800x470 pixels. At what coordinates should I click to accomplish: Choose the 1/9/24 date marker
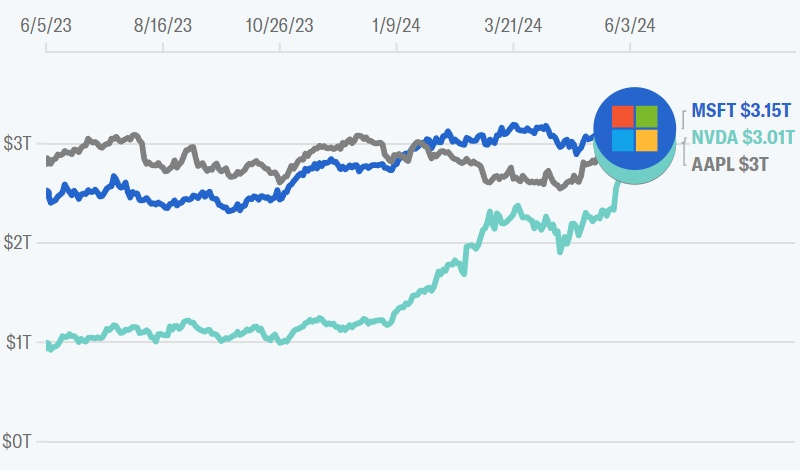(x=397, y=27)
